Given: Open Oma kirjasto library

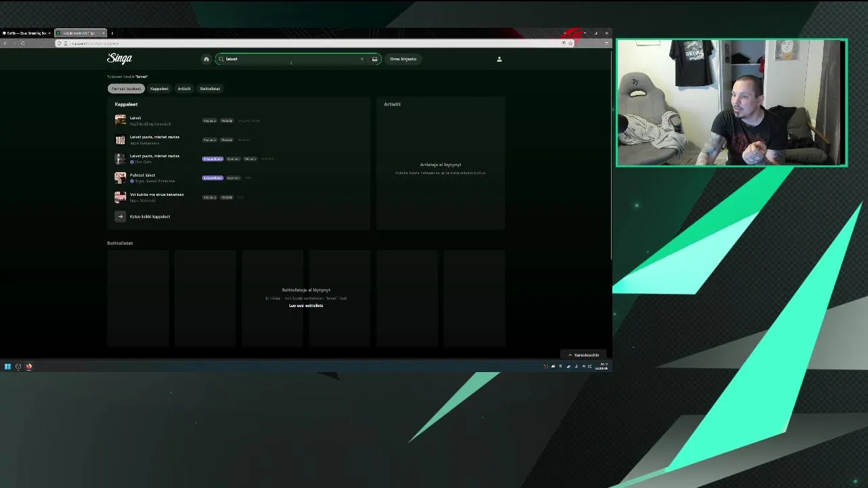Looking at the screenshot, I should [x=403, y=59].
